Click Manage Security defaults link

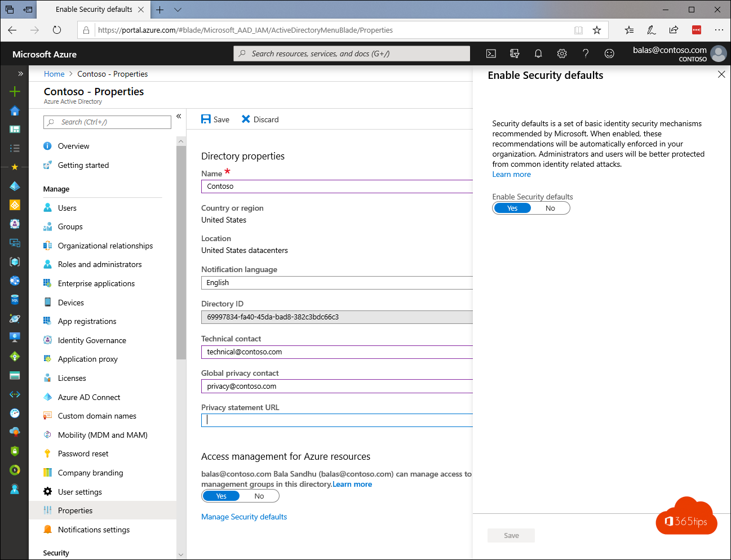click(244, 517)
